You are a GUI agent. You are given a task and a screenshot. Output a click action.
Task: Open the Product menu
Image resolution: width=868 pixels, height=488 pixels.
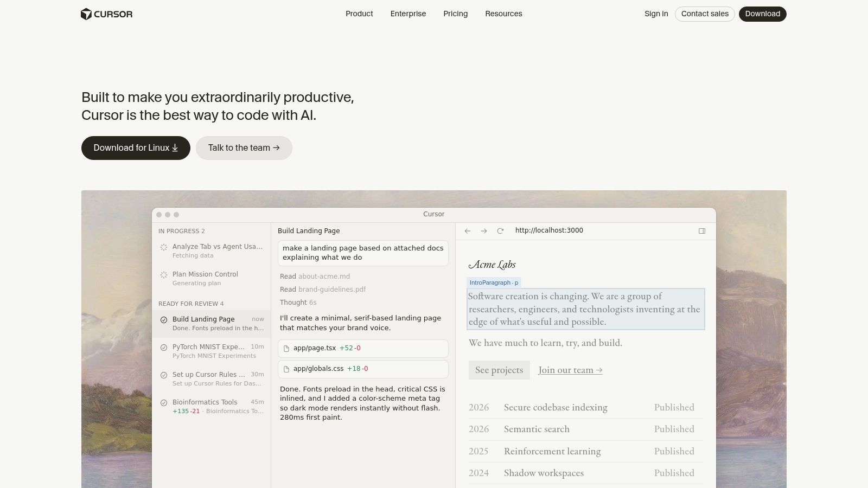coord(359,14)
